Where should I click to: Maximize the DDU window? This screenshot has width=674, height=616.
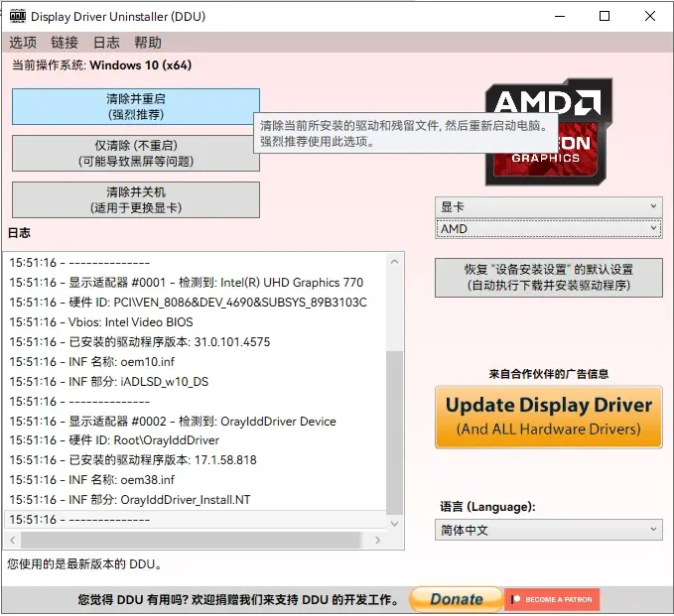tap(605, 16)
